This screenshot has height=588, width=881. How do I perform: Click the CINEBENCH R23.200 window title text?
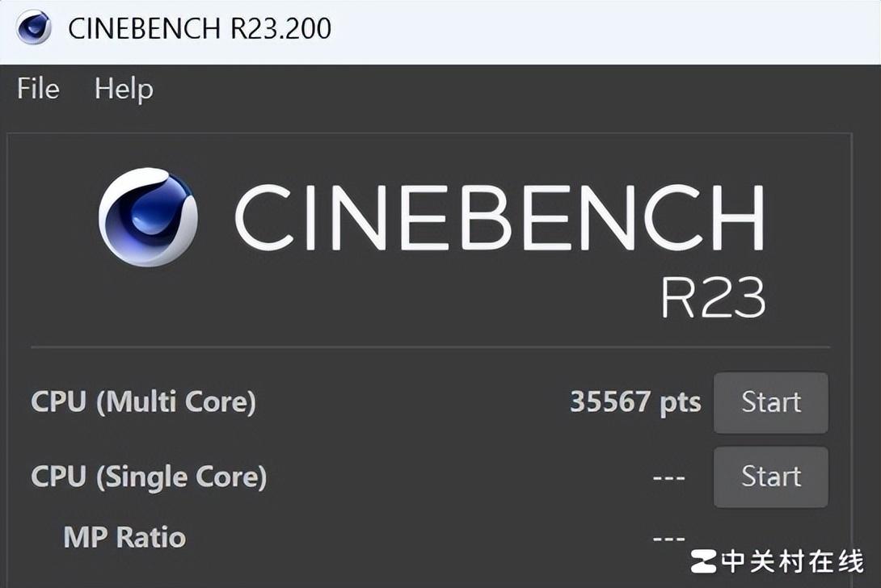pos(200,28)
